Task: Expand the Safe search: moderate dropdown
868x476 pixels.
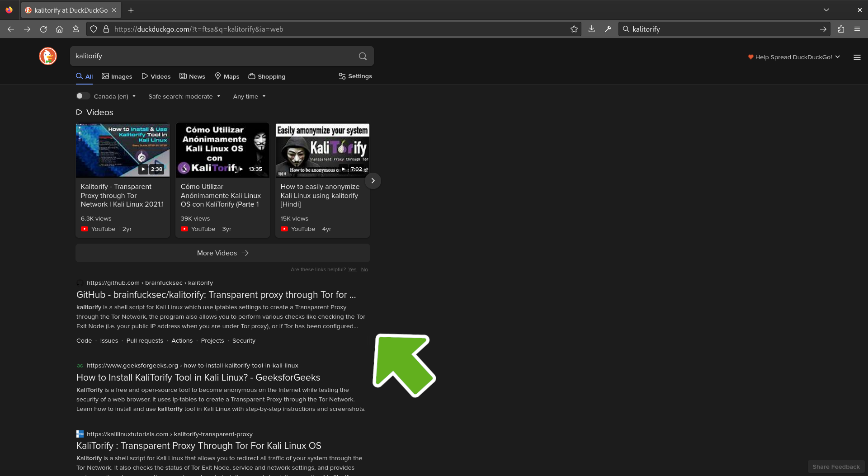Action: [x=184, y=96]
